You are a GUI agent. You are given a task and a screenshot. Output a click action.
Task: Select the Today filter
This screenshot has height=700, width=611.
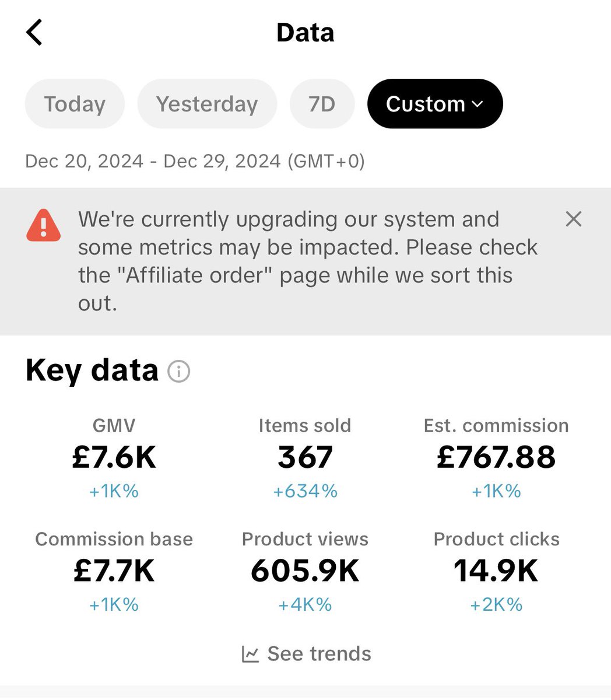click(x=75, y=104)
